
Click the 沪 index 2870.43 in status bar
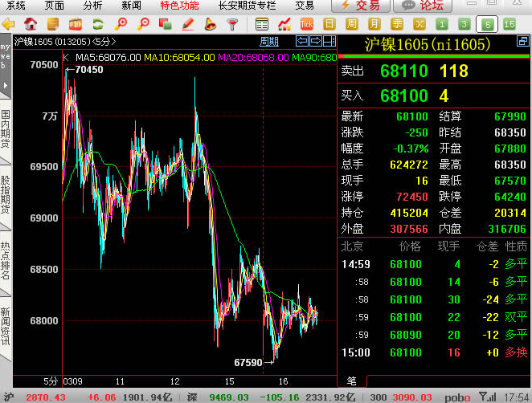[x=46, y=397]
